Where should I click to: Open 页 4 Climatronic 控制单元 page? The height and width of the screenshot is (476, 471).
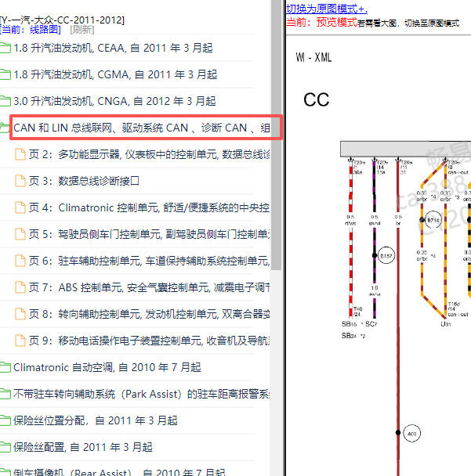click(149, 207)
